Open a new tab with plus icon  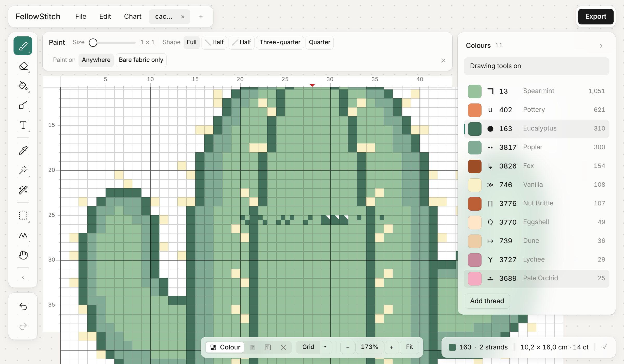201,17
